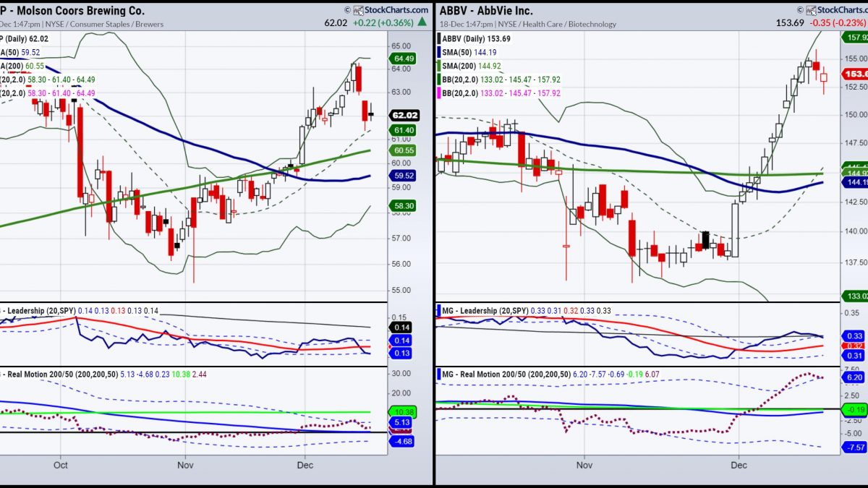Image resolution: width=868 pixels, height=488 pixels.
Task: Click the red last-price label on ABBV axis
Action: click(854, 74)
